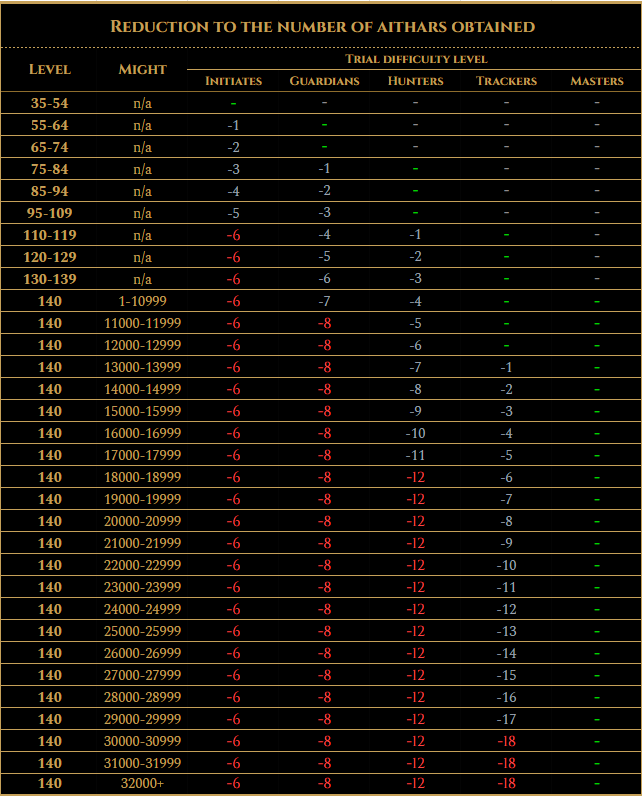Click the might cell '1-10999'
The image size is (642, 796).
(x=143, y=301)
